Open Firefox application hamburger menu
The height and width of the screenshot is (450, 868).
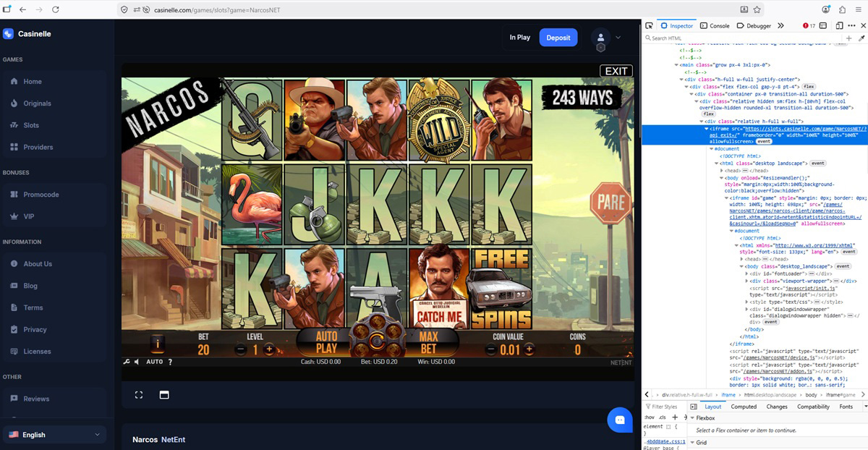tap(858, 9)
